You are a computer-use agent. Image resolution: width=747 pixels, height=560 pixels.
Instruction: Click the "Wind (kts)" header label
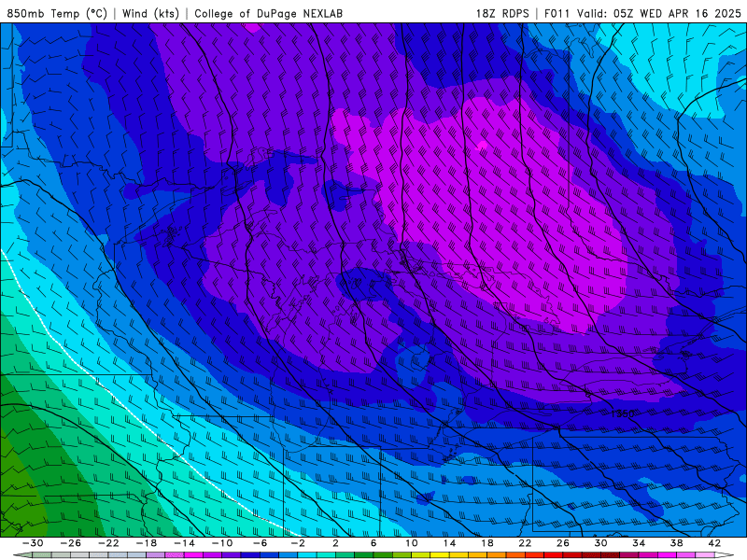(150, 13)
